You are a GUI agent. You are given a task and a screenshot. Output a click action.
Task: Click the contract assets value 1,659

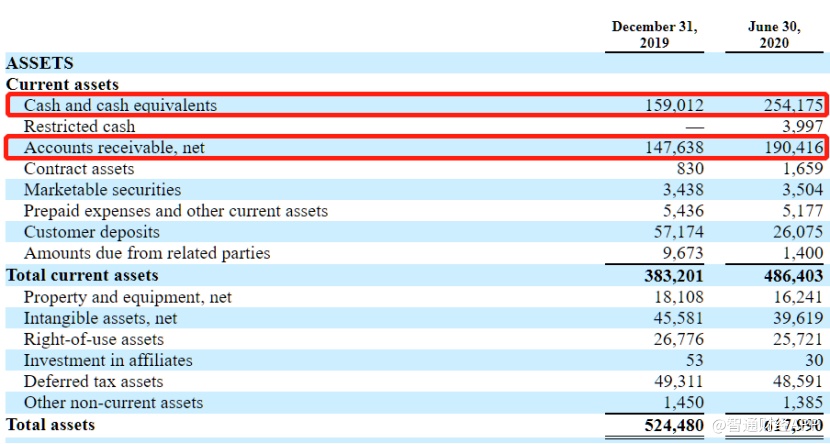click(803, 169)
